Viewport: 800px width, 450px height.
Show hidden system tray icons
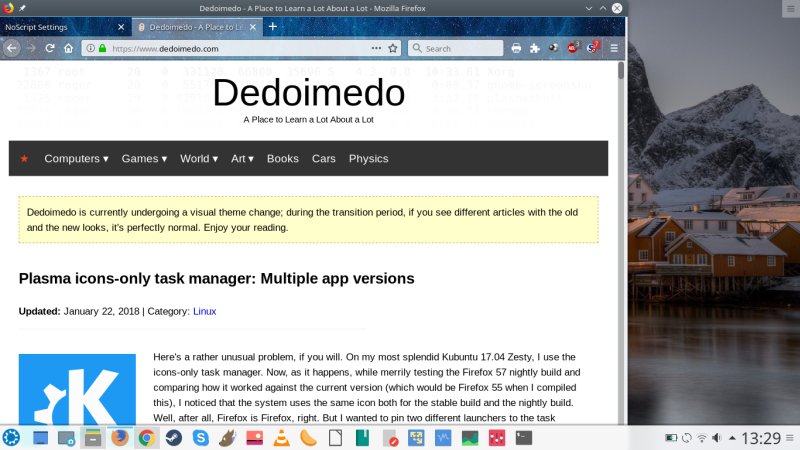click(730, 437)
